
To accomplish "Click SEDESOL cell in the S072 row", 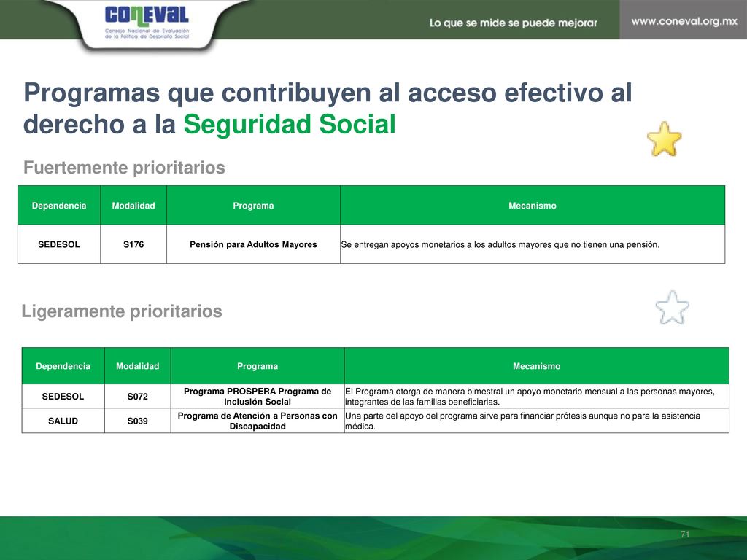I will point(63,396).
